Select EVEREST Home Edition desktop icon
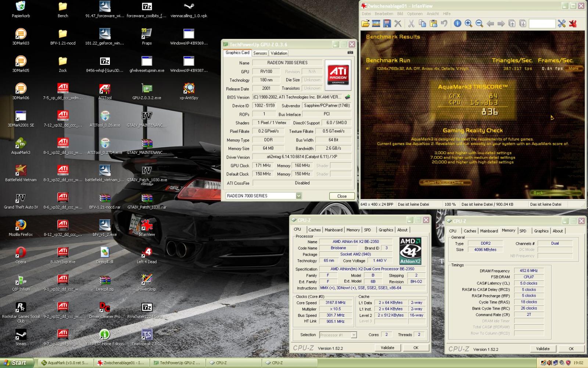 [105, 337]
